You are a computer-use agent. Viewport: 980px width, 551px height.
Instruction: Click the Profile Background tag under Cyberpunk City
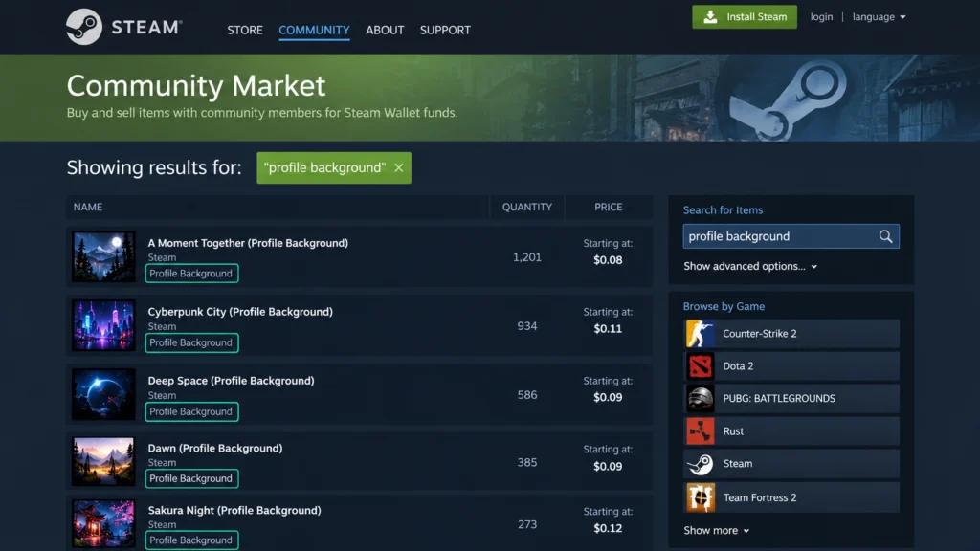tap(191, 342)
